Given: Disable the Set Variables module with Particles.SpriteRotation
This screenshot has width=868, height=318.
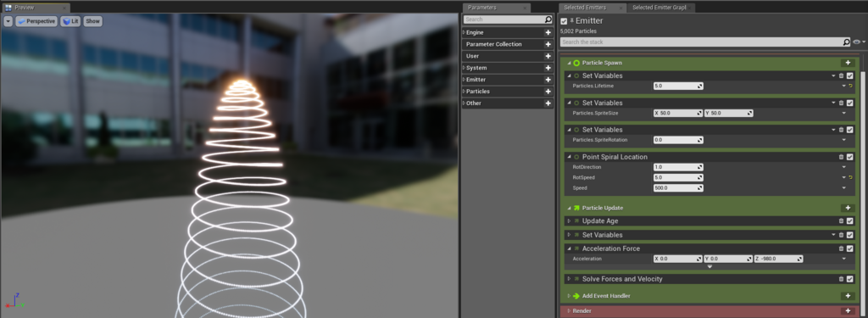Looking at the screenshot, I should 849,130.
